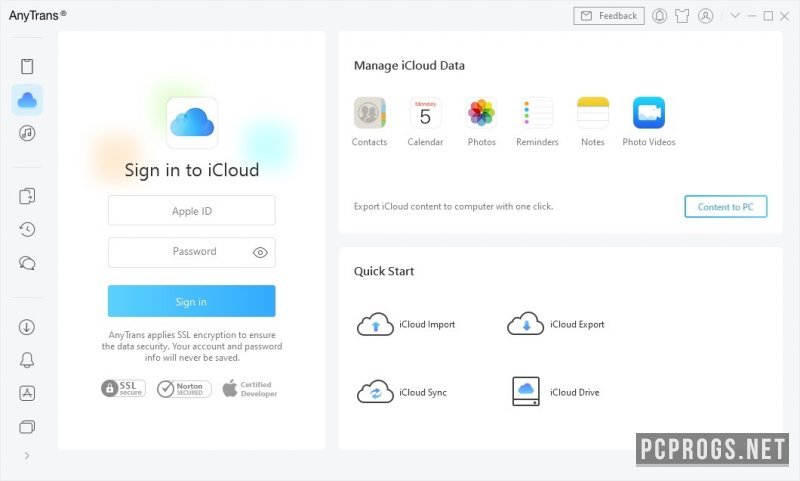This screenshot has width=800, height=481.
Task: Open iCloud Reminders
Action: coord(537,122)
